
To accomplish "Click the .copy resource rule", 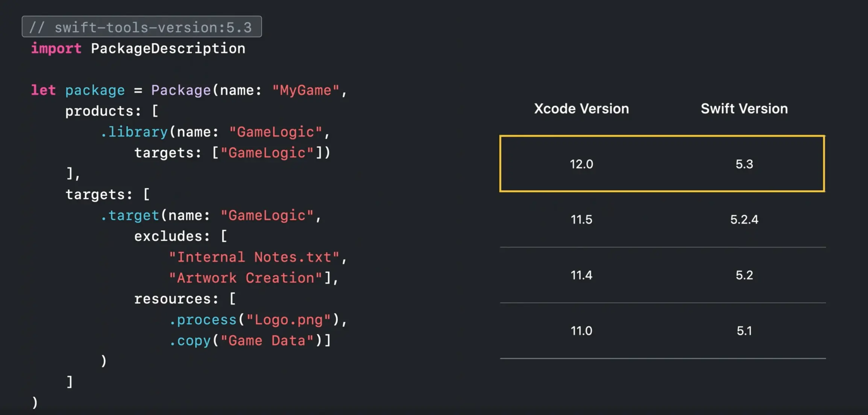I will point(190,341).
